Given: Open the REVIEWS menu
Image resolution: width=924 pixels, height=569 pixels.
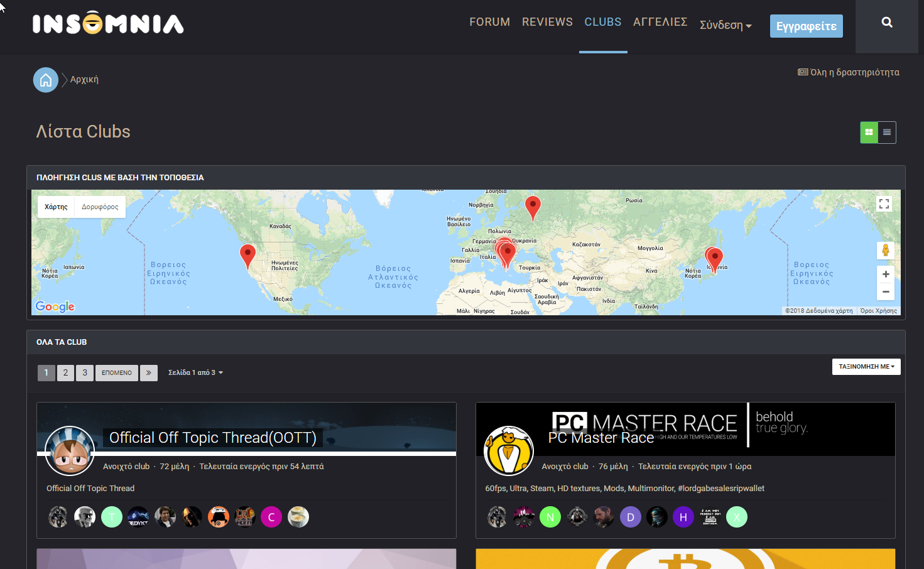Looking at the screenshot, I should (x=547, y=22).
